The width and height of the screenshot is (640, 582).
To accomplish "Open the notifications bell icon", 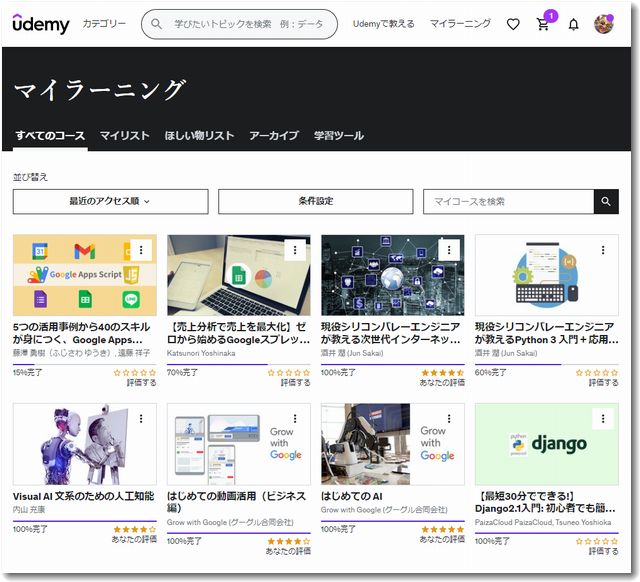I will coord(573,24).
